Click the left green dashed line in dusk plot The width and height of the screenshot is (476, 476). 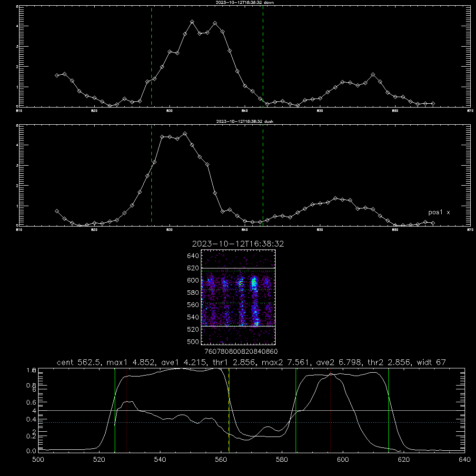click(x=151, y=175)
